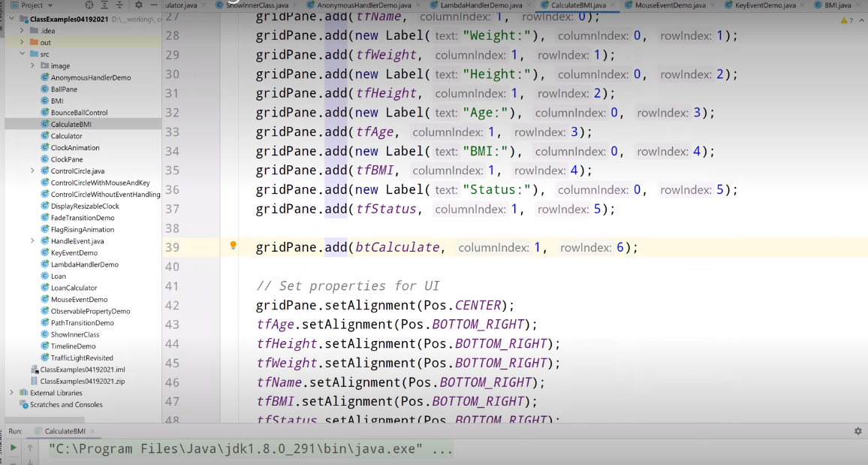Click the up-arrow icon beside the Run console
Viewport: 868px width, 465px height.
(29, 448)
